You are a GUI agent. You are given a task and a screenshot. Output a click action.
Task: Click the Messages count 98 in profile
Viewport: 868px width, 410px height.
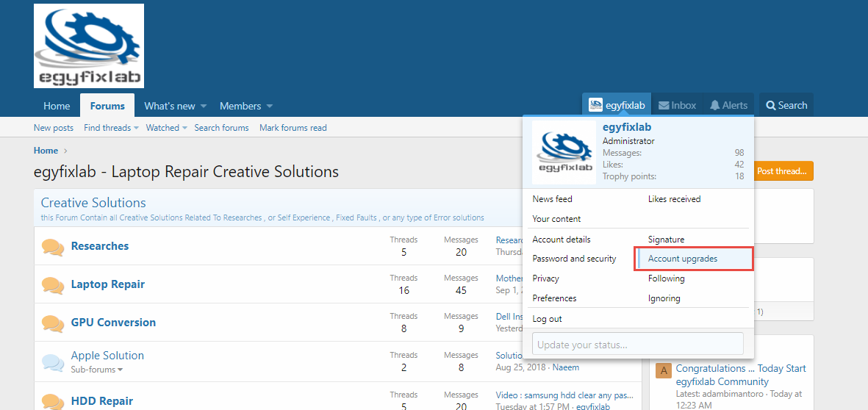(x=739, y=153)
